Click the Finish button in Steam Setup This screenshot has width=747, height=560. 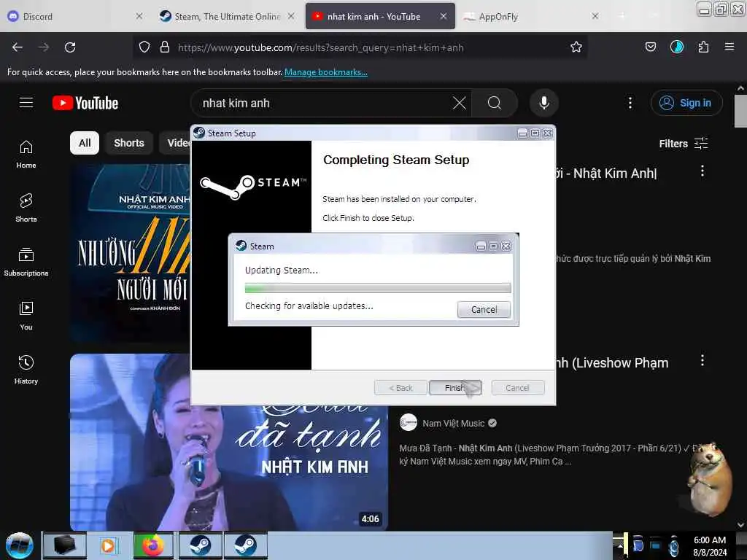455,388
